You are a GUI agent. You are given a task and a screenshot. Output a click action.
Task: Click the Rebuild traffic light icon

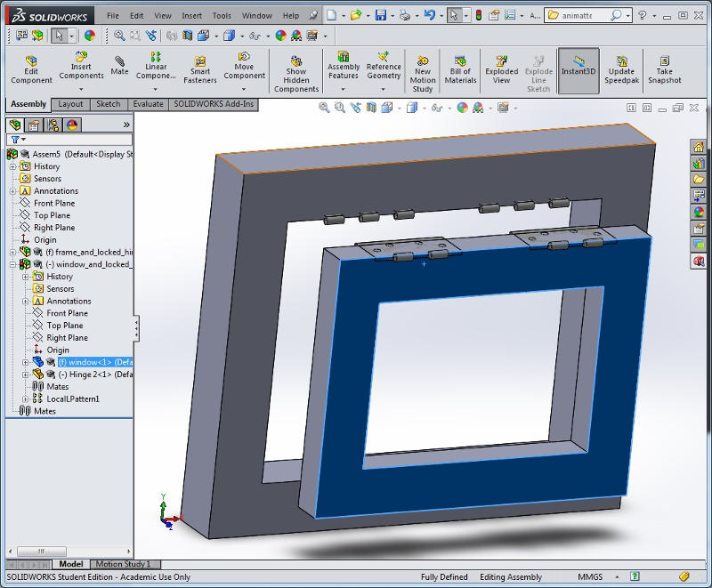pyautogui.click(x=479, y=15)
